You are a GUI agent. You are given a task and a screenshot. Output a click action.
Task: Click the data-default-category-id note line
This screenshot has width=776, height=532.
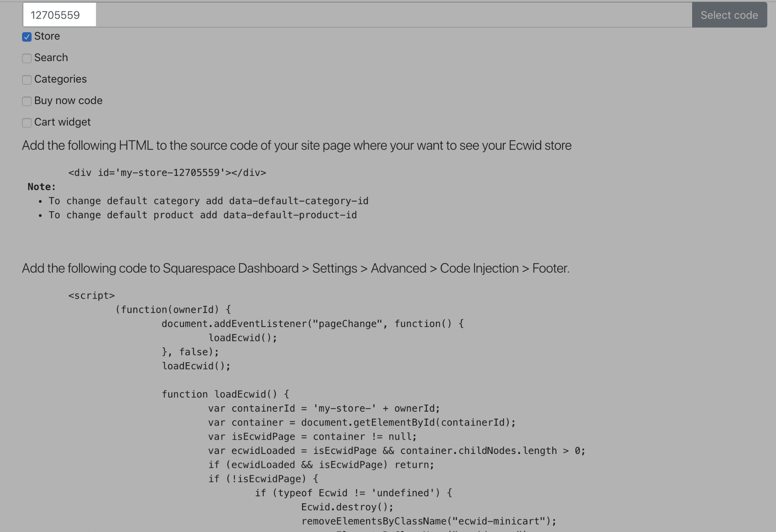pos(208,201)
